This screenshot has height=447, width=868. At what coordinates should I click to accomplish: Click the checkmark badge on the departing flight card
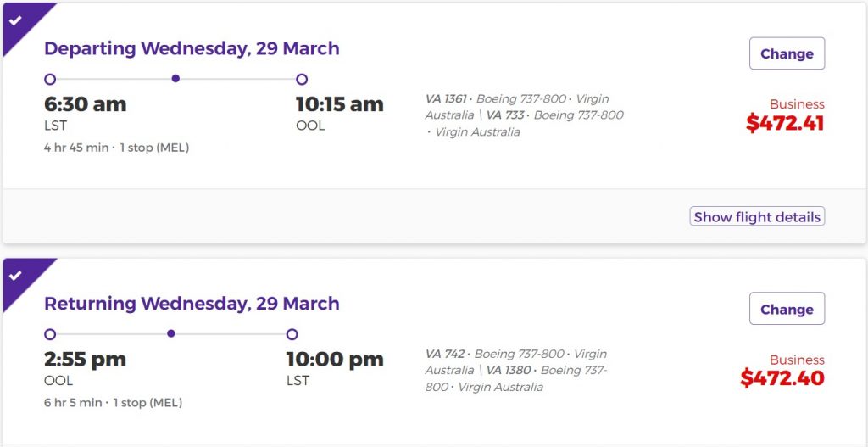coord(16,20)
